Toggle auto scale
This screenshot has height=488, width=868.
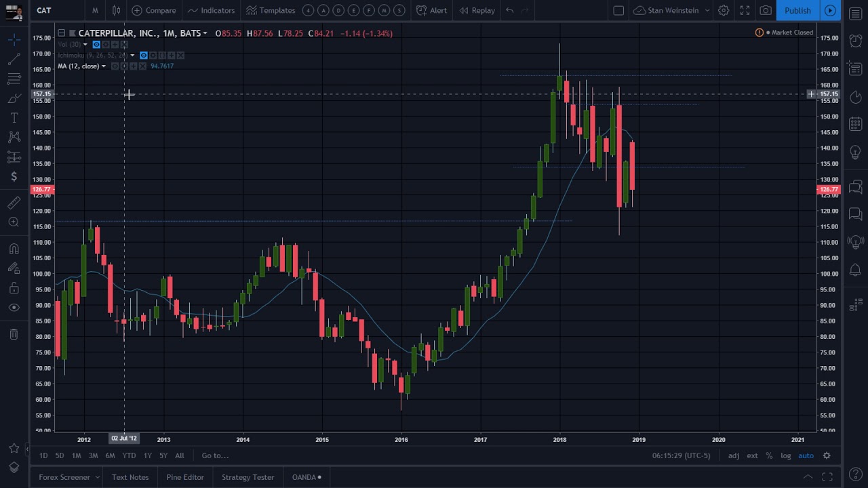coord(806,455)
